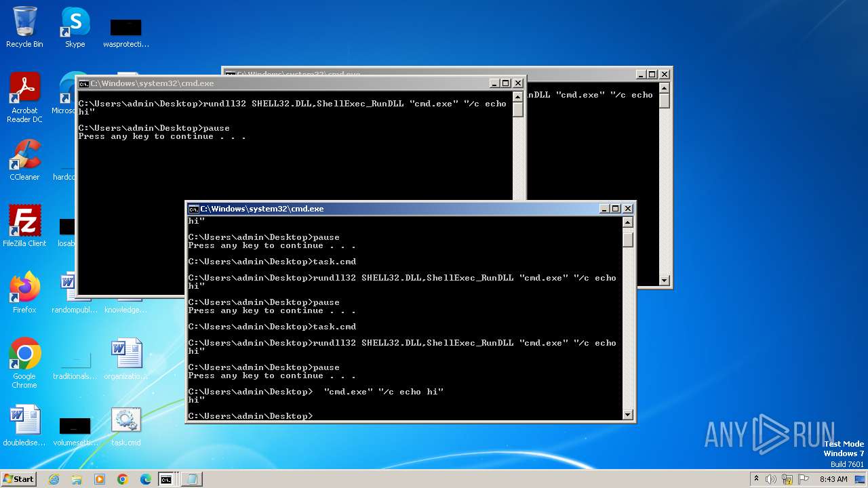
Task: Open the CCleaner desktop shortcut
Action: pos(24,160)
